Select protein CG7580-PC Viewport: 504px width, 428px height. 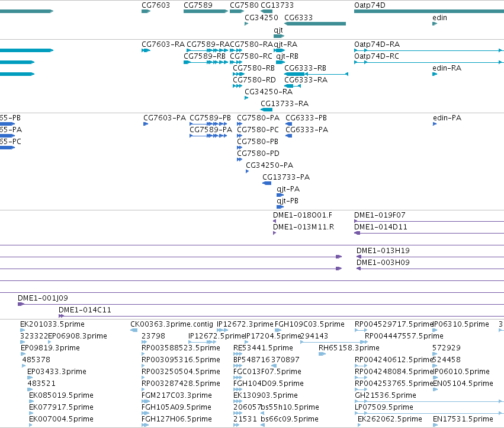tap(258, 130)
